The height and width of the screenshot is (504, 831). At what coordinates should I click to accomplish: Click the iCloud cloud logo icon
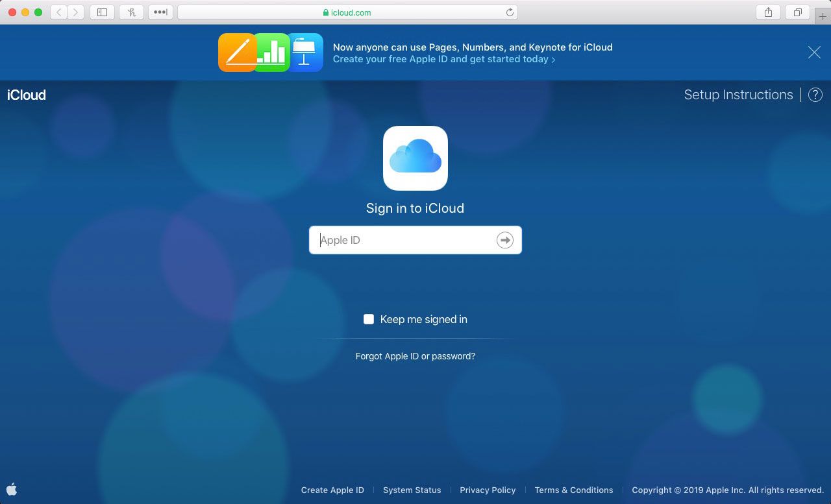[x=415, y=158]
